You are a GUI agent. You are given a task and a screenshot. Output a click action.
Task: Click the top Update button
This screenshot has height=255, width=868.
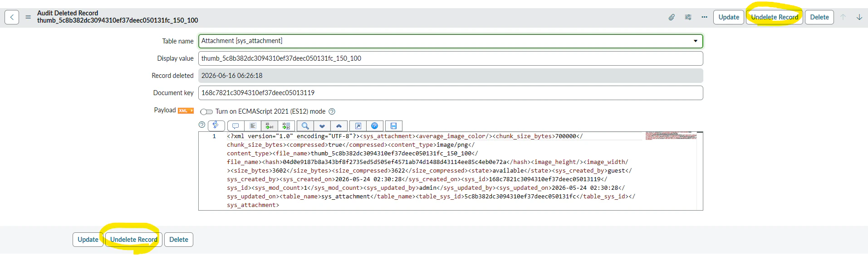(729, 17)
